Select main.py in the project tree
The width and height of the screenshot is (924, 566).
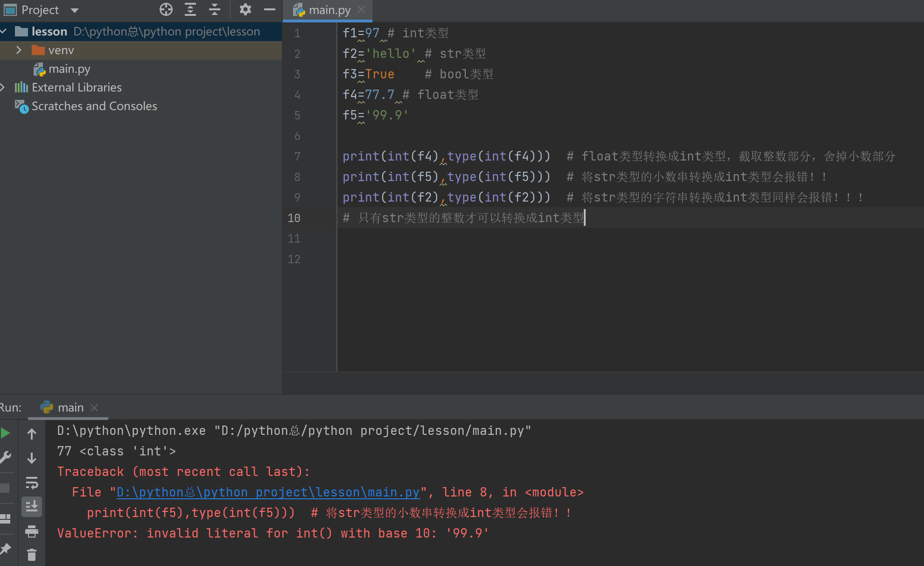pyautogui.click(x=69, y=69)
